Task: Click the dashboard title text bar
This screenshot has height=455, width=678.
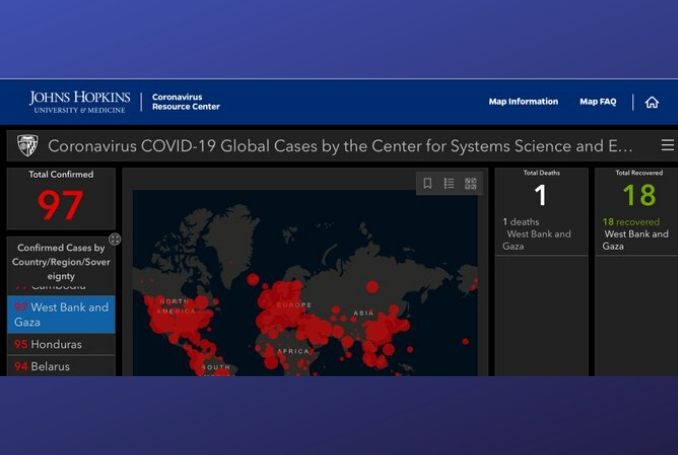Action: coord(340,146)
